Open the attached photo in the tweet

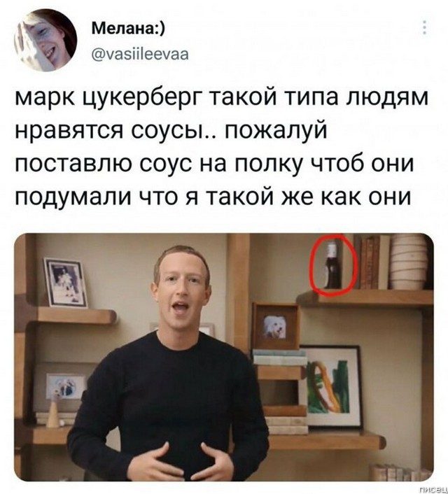224,358
